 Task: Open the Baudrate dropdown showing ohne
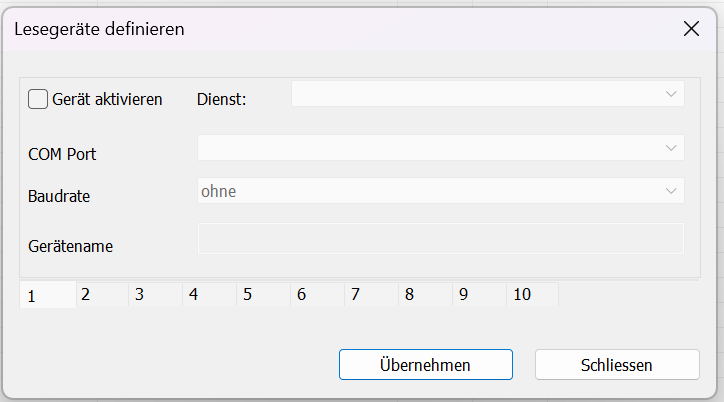point(440,191)
